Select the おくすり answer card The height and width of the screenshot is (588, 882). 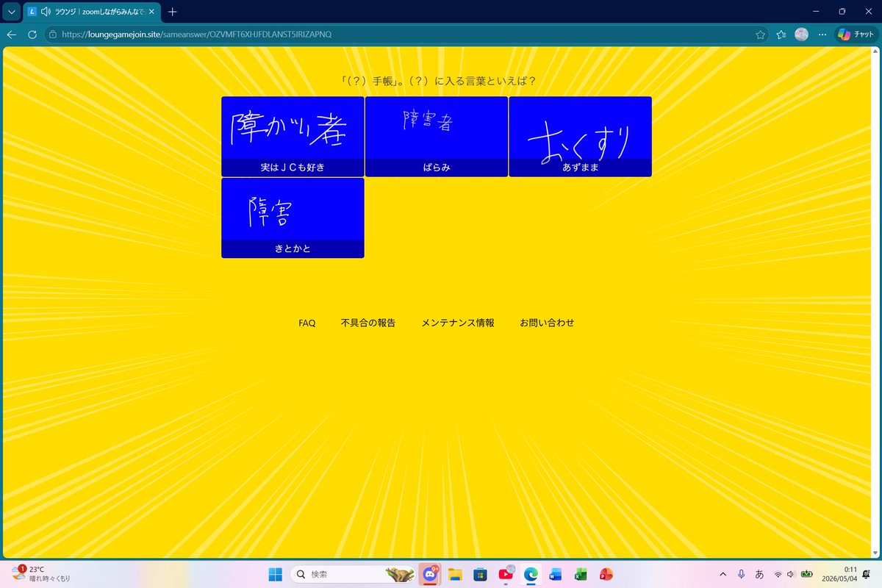click(580, 137)
